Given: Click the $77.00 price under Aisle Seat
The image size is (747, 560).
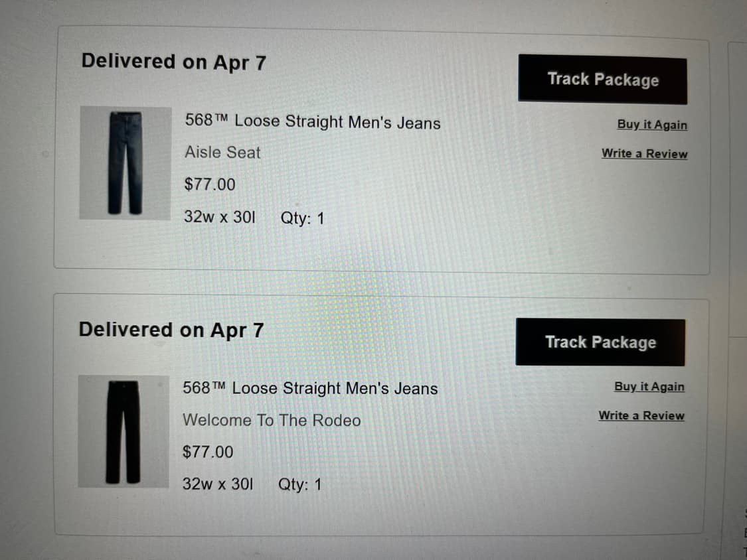Looking at the screenshot, I should [x=210, y=184].
